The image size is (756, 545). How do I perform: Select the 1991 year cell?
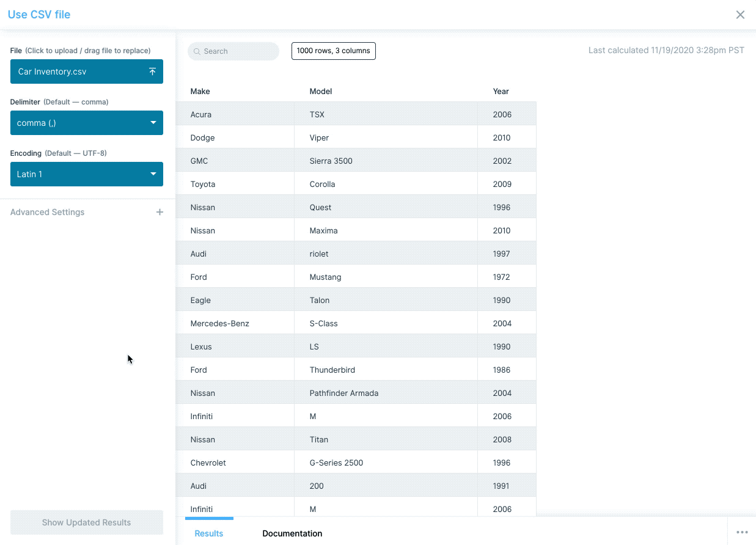point(507,486)
